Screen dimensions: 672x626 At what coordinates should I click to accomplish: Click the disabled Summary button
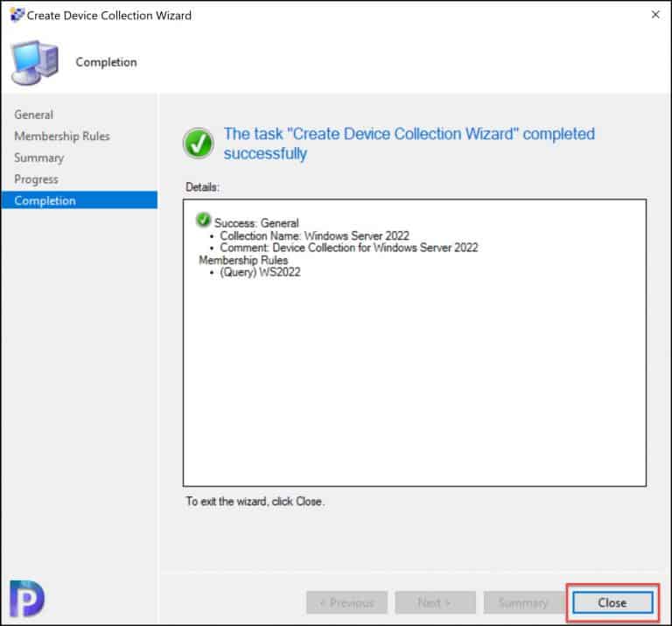pyautogui.click(x=524, y=602)
